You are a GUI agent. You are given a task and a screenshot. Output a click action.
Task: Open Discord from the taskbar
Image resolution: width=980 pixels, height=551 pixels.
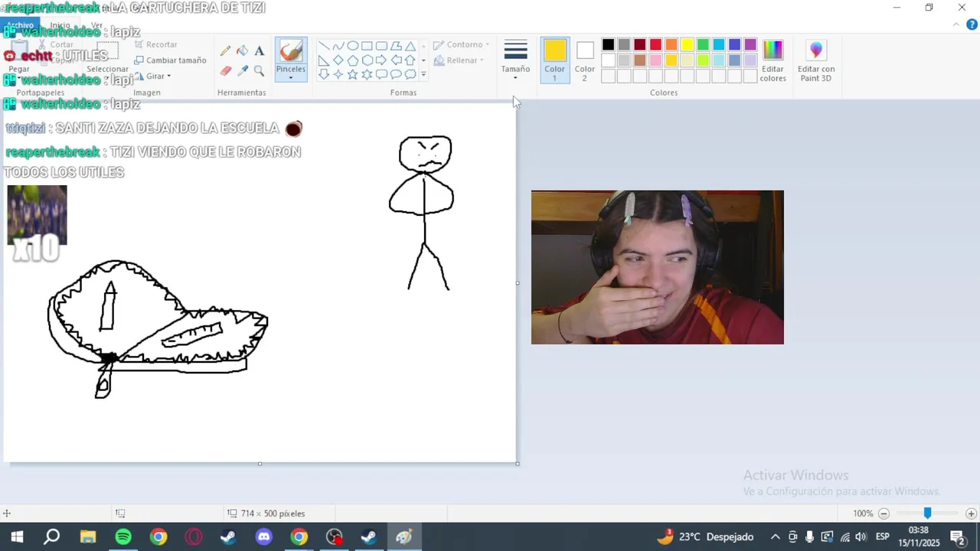coord(264,536)
